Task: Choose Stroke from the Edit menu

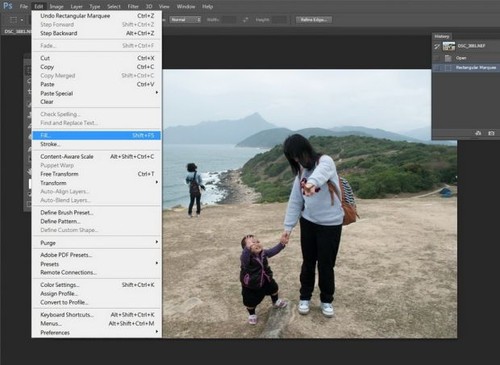Action: (x=96, y=144)
